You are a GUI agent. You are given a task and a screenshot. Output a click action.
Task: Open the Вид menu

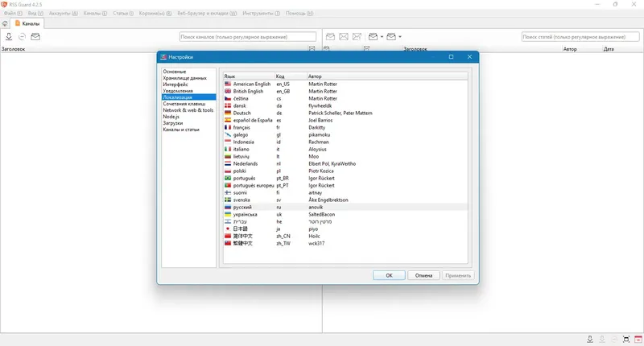(35, 13)
